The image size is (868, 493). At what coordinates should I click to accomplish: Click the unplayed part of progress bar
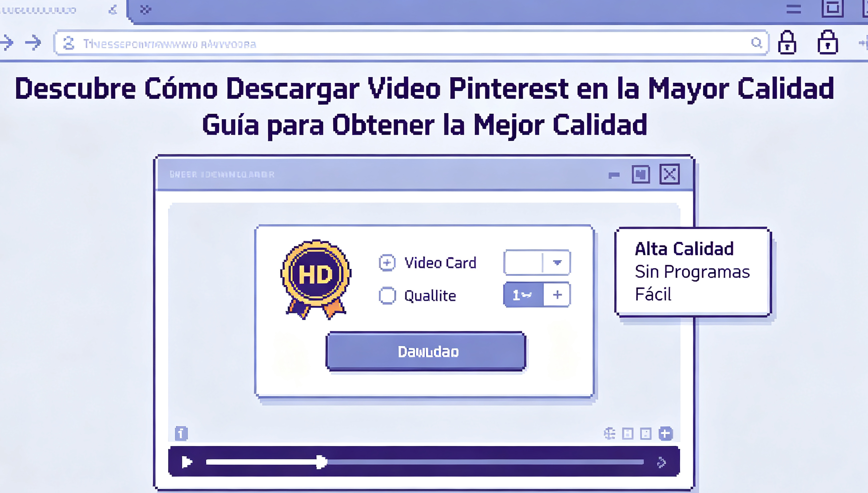[x=486, y=462]
